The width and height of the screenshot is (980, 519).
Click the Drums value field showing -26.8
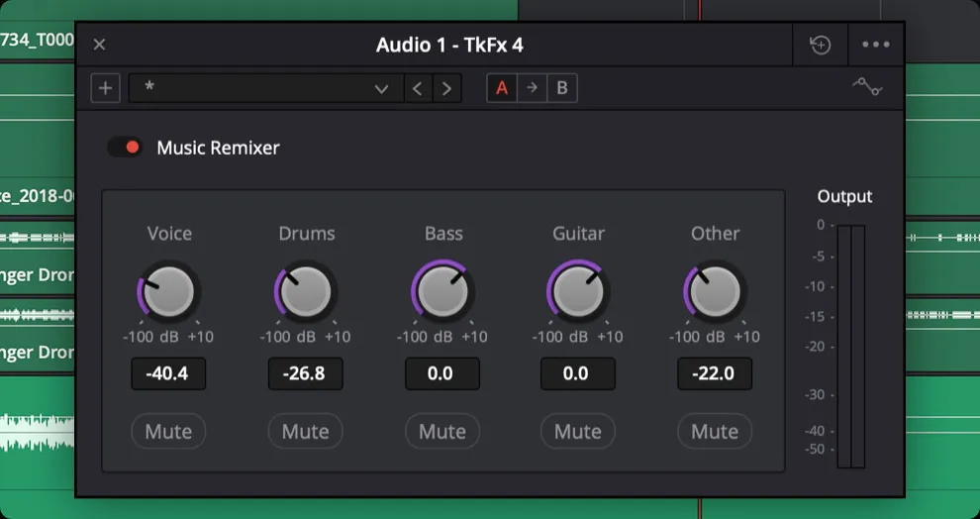click(x=305, y=374)
